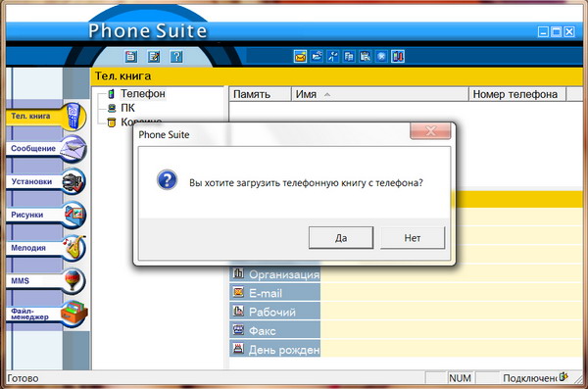Sort by the Память column header
The width and height of the screenshot is (588, 389).
coord(261,94)
